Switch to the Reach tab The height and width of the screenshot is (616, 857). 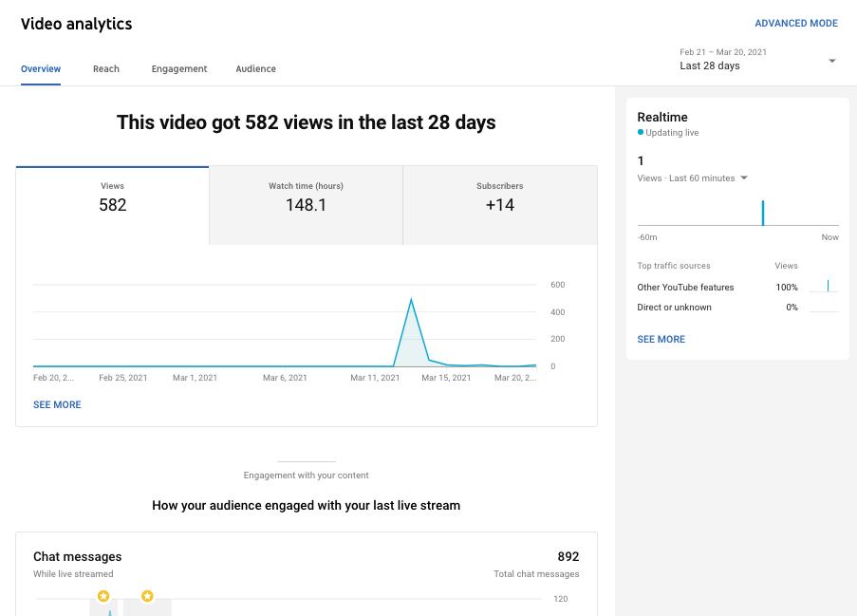(x=106, y=68)
